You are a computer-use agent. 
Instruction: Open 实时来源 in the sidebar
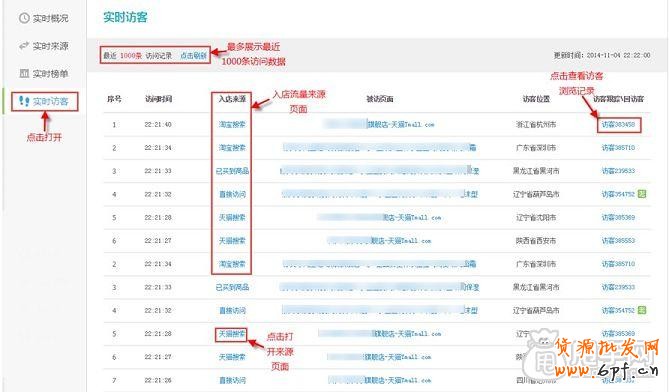pyautogui.click(x=50, y=46)
